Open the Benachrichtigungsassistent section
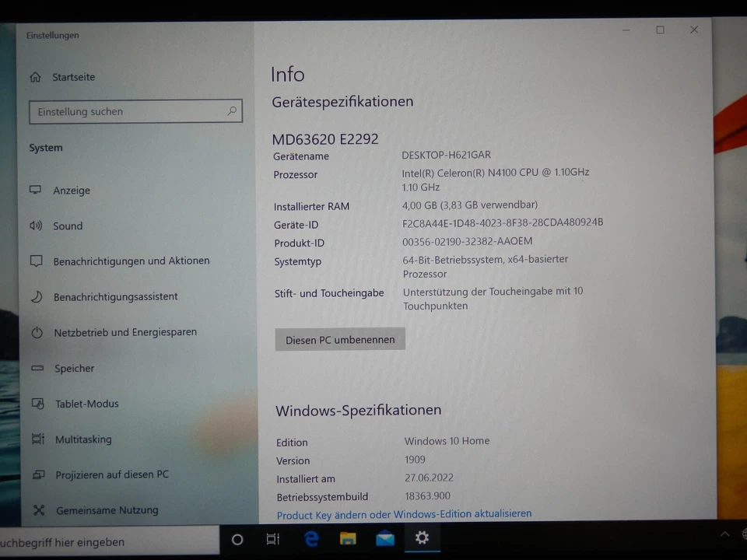Image resolution: width=747 pixels, height=560 pixels. pos(115,296)
